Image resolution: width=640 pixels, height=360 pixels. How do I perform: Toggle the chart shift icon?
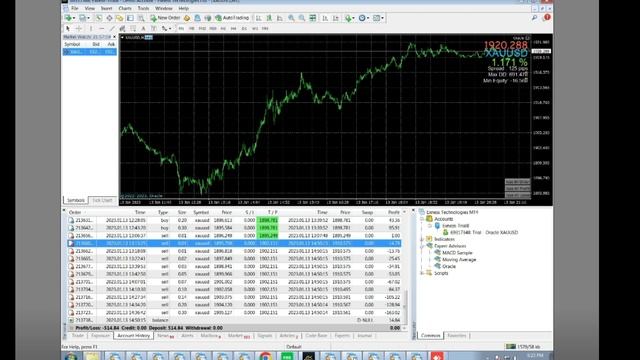click(x=336, y=18)
